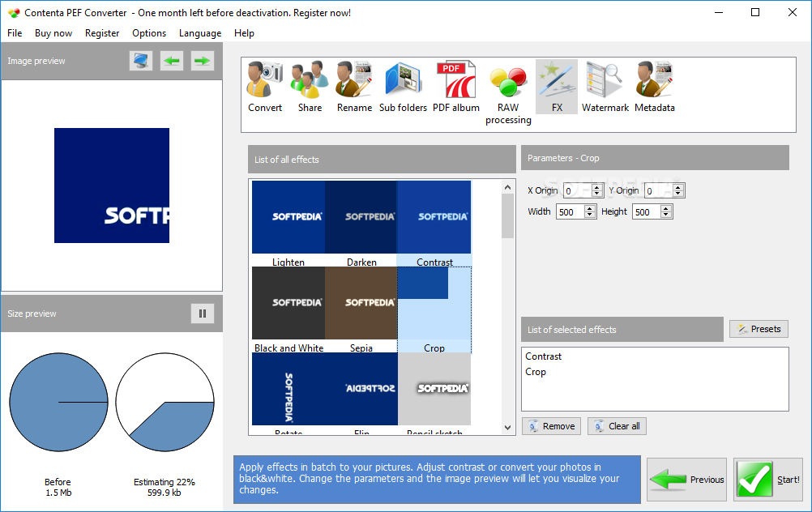Select the Black and White effect thumbnail
The width and height of the screenshot is (812, 512).
(x=288, y=309)
